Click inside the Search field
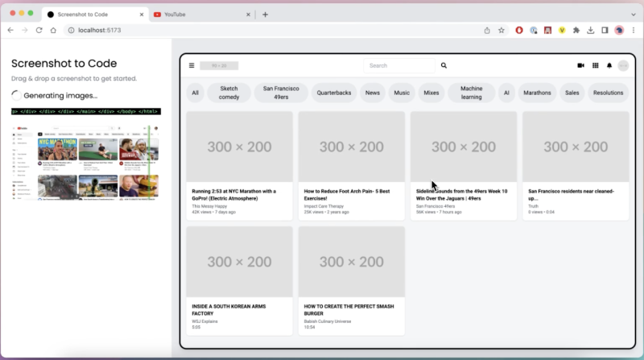Image resolution: width=644 pixels, height=360 pixels. [x=399, y=65]
